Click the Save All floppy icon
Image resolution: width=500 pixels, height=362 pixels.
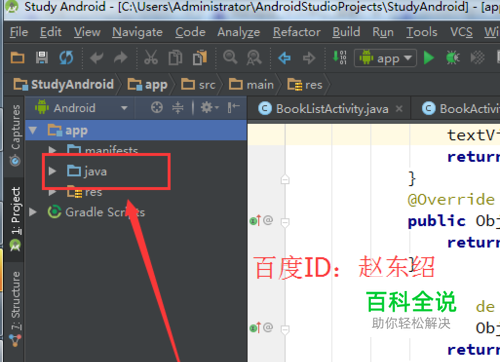[42, 58]
